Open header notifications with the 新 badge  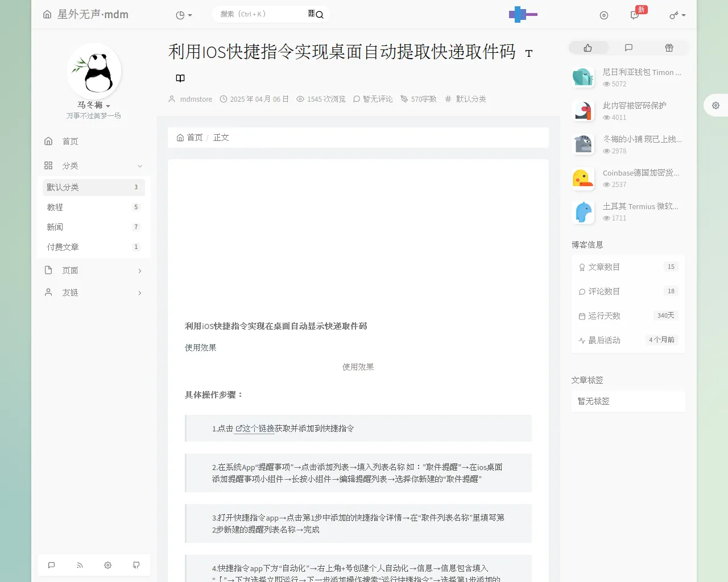click(x=636, y=14)
